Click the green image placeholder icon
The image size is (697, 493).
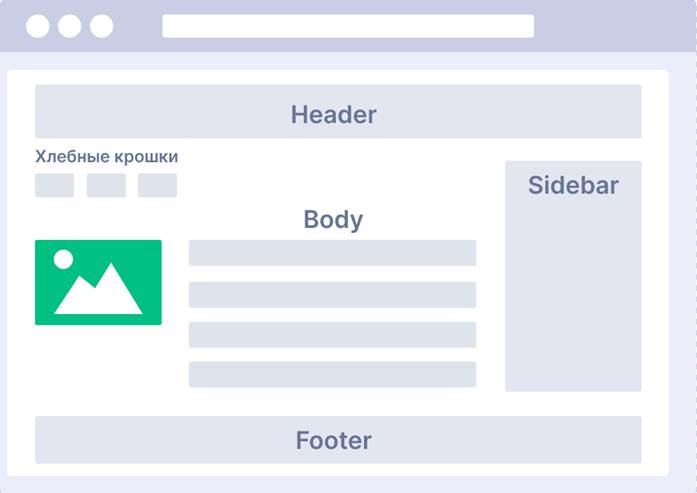tap(98, 282)
